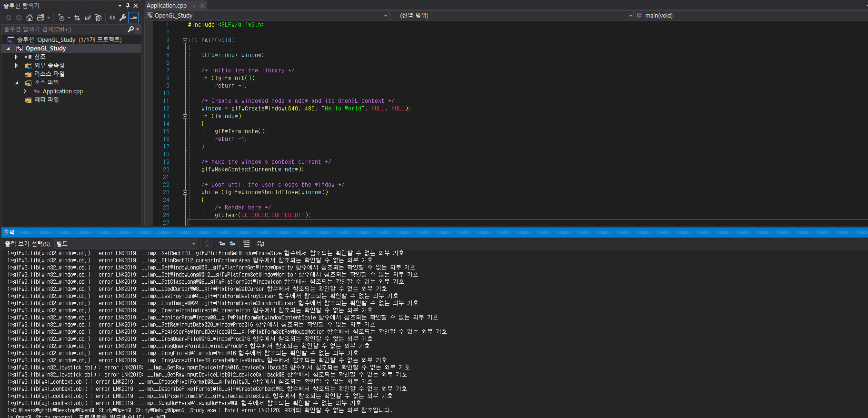Click the View Code icon
The width and height of the screenshot is (868, 418).
pyautogui.click(x=112, y=18)
